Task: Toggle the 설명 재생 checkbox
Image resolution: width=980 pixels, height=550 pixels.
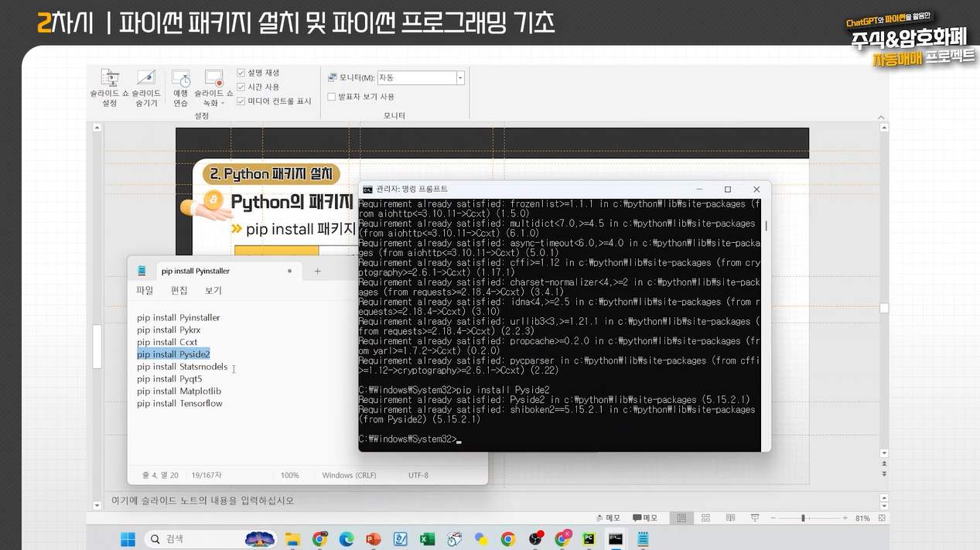Action: (x=241, y=73)
